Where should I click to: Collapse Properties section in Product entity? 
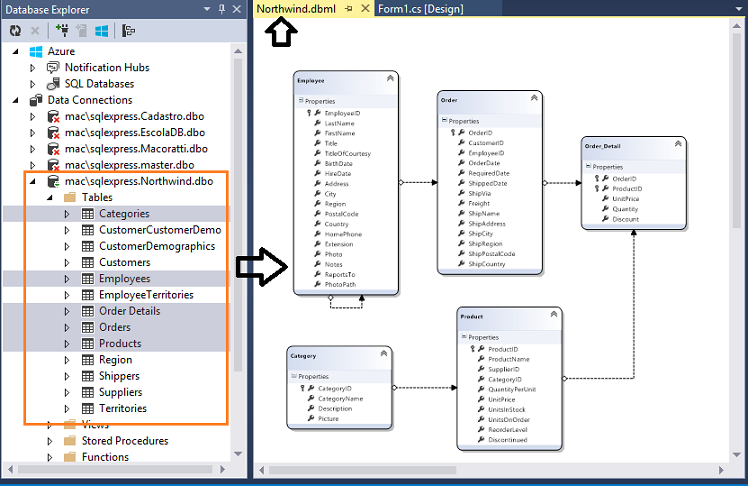464,337
